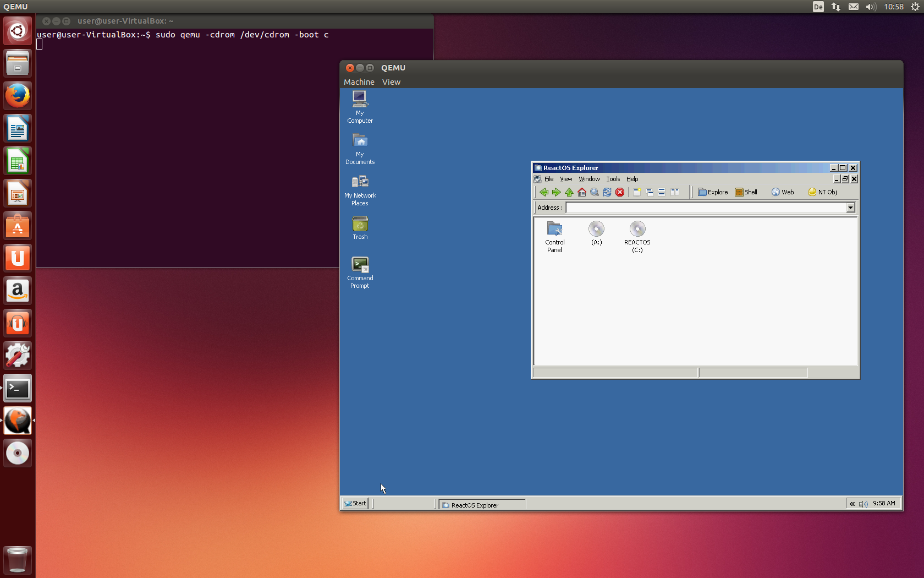The image size is (924, 578).
Task: Expand the Address bar dropdown arrow
Action: [x=851, y=208]
